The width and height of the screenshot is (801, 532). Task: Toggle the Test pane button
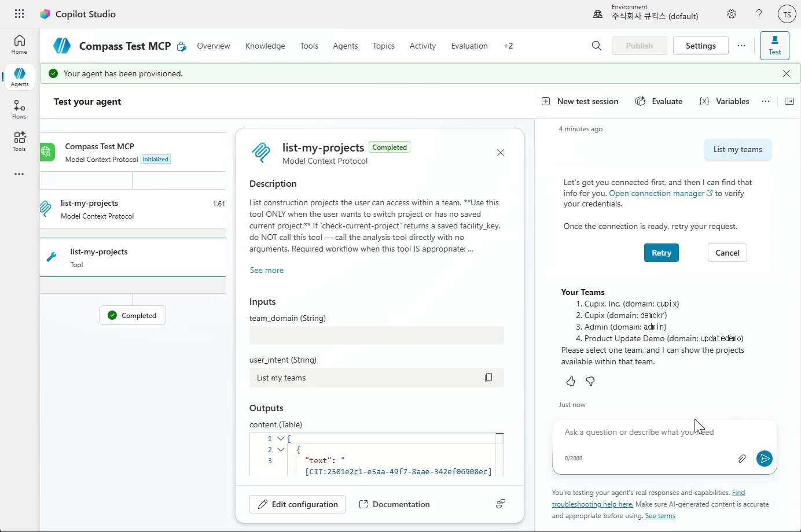[775, 46]
